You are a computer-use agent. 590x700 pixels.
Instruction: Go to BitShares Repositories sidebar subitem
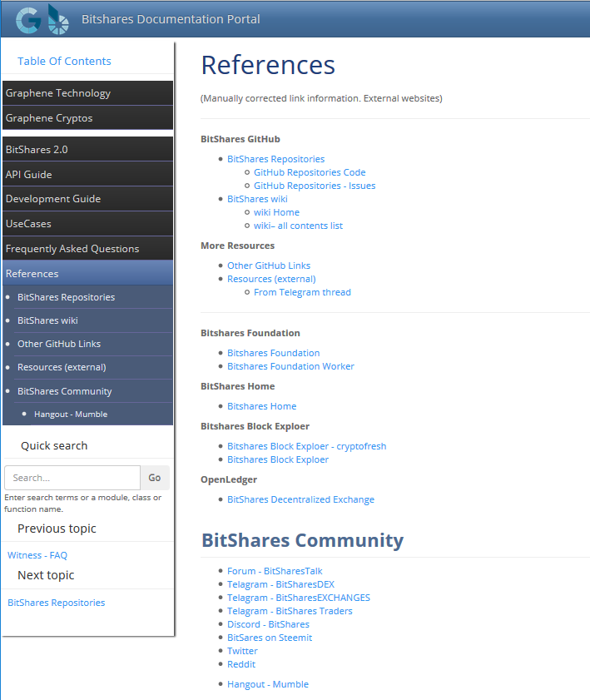tap(66, 297)
